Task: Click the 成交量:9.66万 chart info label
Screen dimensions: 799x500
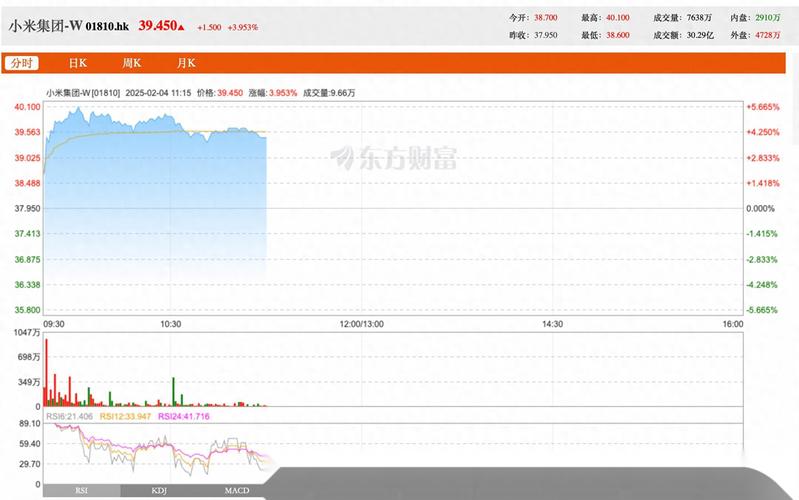Action: point(329,93)
